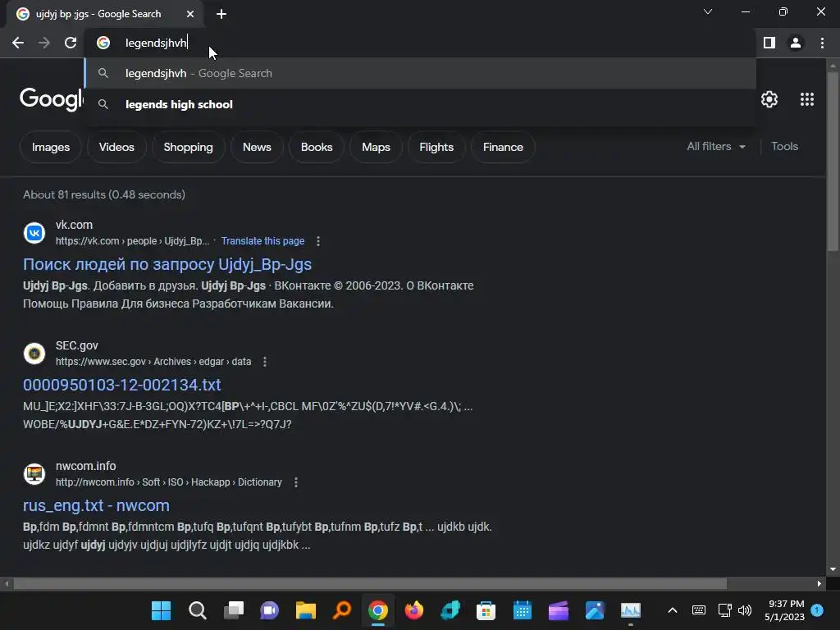Click the horizontal scrollbar right arrow
This screenshot has width=840, height=630.
pyautogui.click(x=819, y=583)
